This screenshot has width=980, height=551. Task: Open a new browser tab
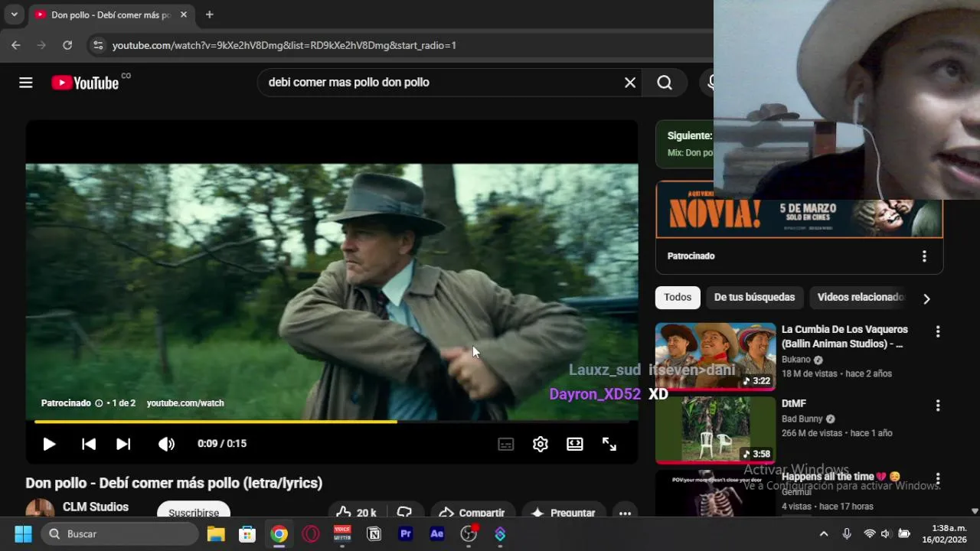pos(209,15)
